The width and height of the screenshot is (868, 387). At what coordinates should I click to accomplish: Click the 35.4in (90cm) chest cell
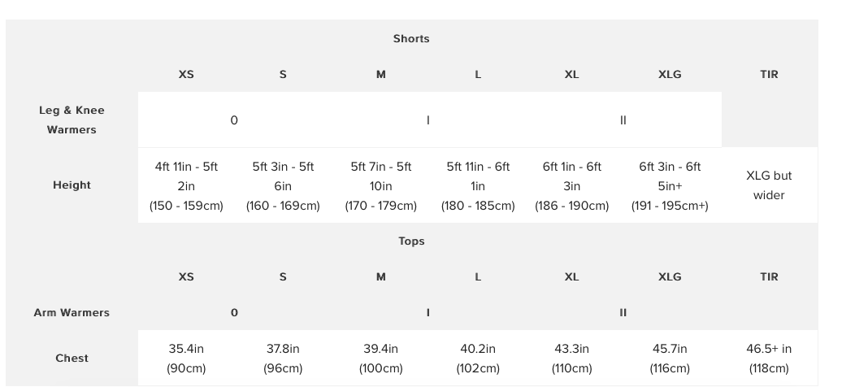pyautogui.click(x=186, y=359)
